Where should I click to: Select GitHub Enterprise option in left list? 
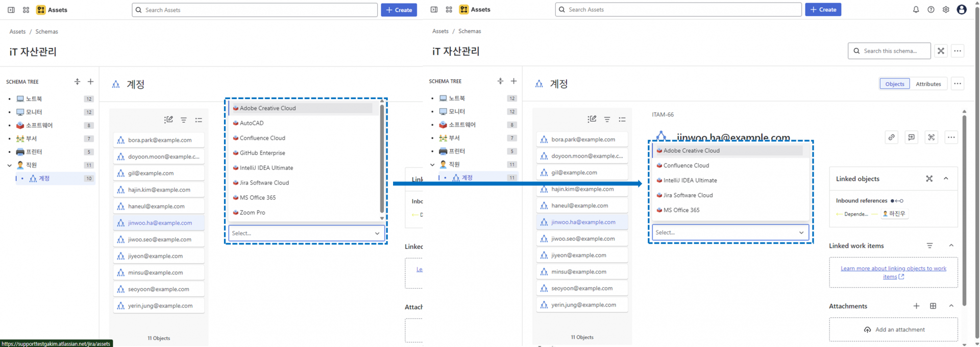coord(262,153)
